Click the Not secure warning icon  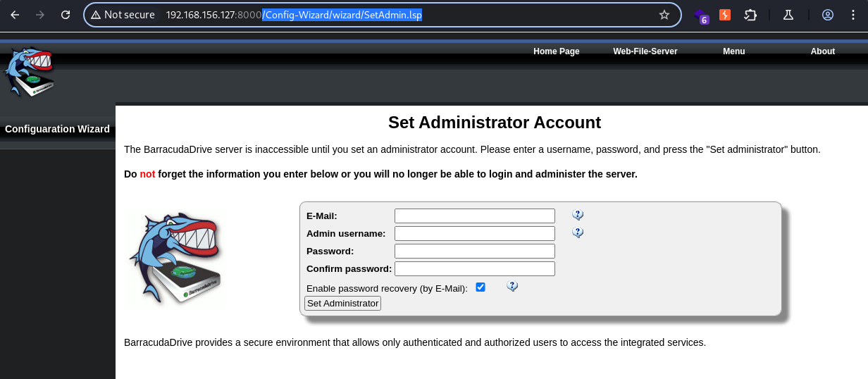(x=96, y=15)
